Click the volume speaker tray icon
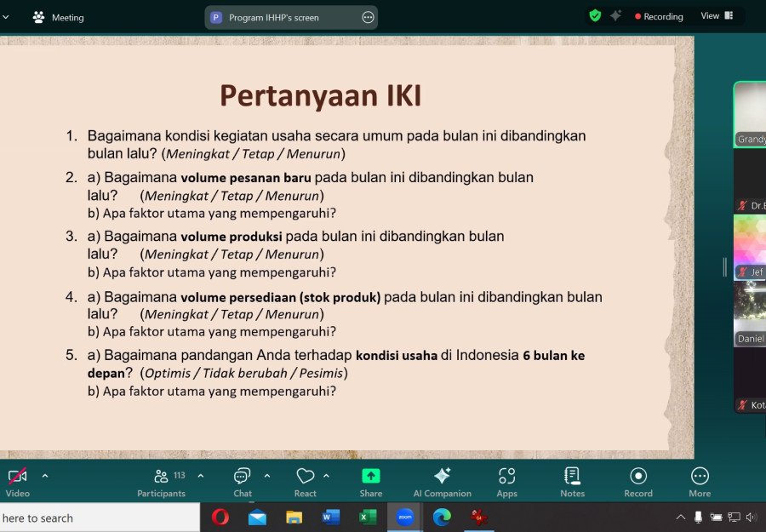This screenshot has width=766, height=532. (x=752, y=517)
